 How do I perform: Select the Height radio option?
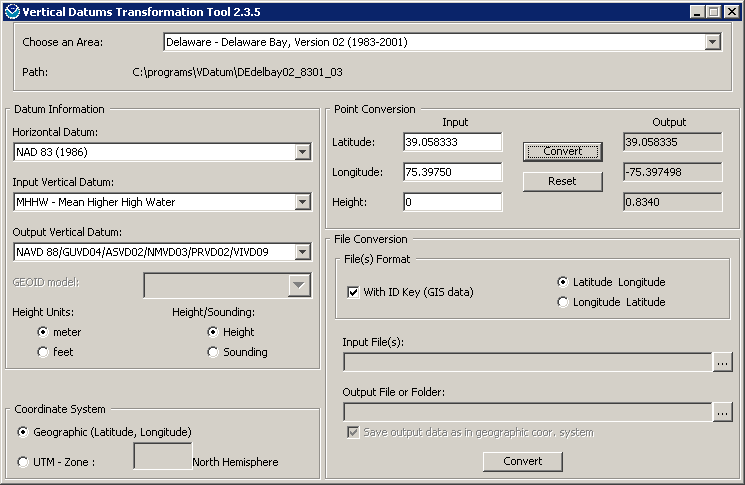click(x=213, y=332)
